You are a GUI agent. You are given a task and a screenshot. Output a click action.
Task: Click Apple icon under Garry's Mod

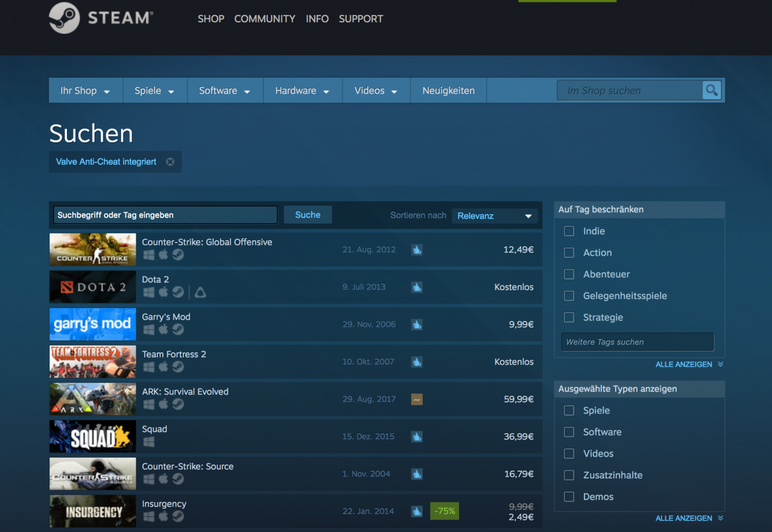pyautogui.click(x=163, y=329)
